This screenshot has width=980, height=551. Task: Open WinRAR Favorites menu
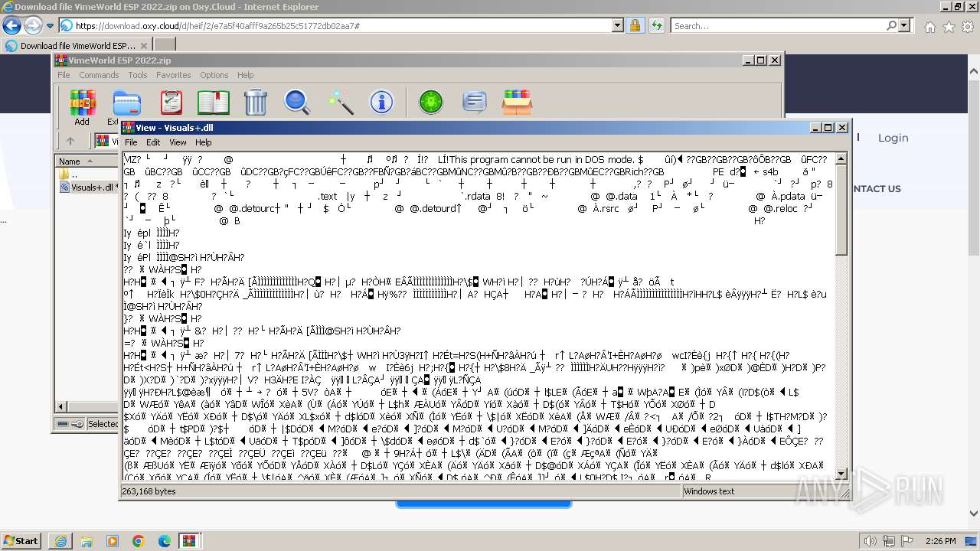(x=174, y=75)
